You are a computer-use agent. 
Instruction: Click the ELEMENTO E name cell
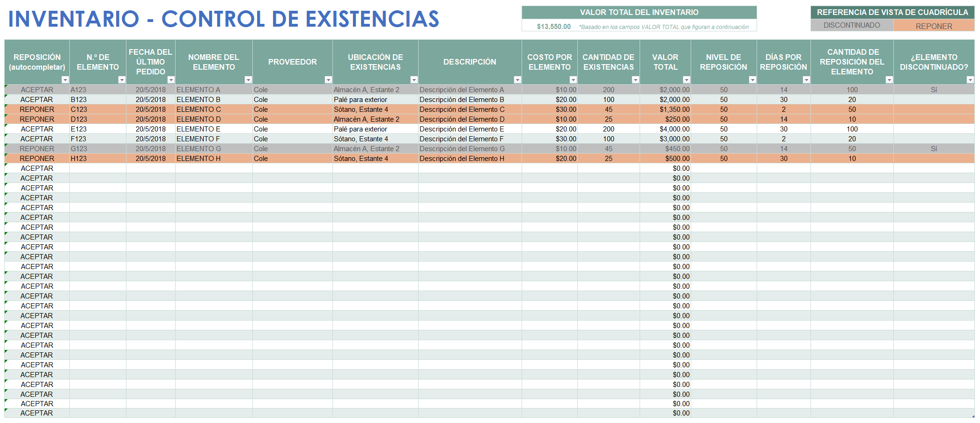tap(214, 129)
